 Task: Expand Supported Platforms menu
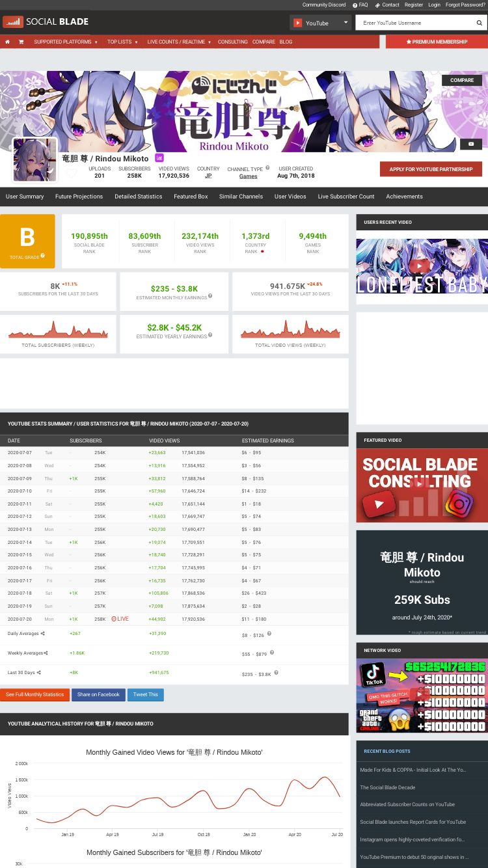click(65, 42)
